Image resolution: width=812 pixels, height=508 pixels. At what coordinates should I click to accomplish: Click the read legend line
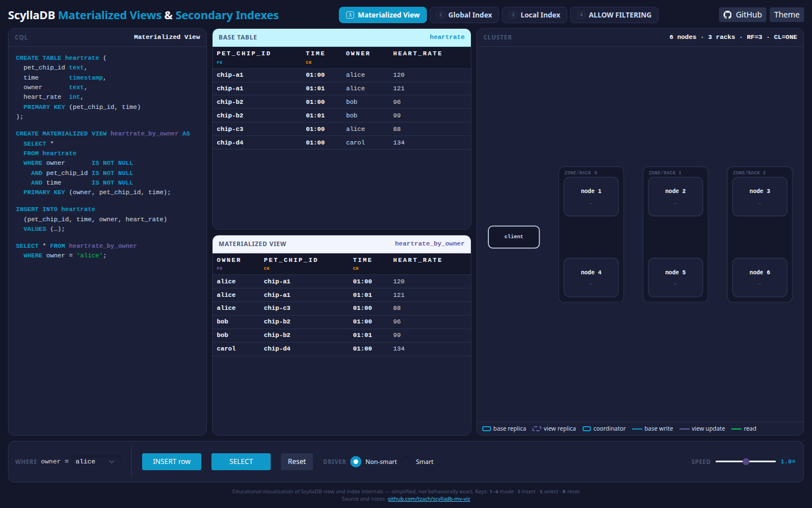click(736, 429)
